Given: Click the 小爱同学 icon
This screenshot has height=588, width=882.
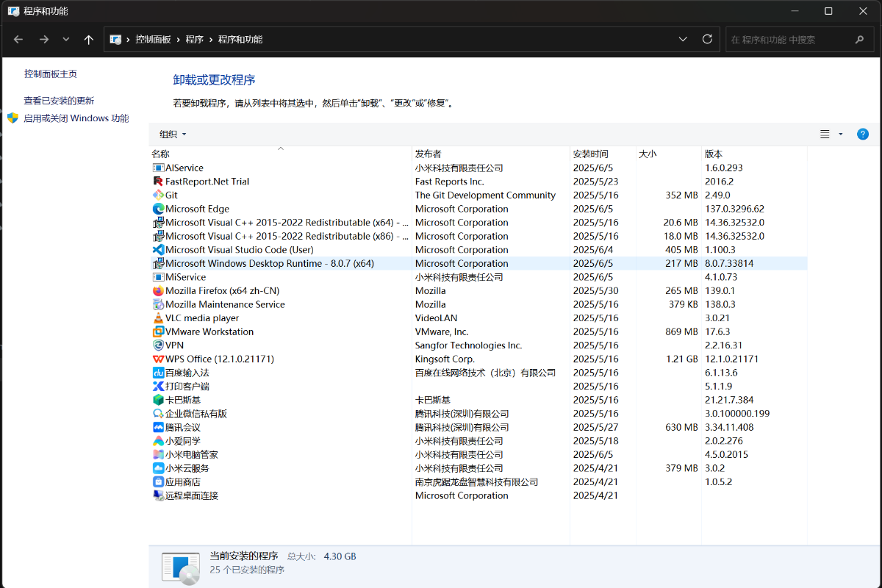Looking at the screenshot, I should pyautogui.click(x=158, y=441).
